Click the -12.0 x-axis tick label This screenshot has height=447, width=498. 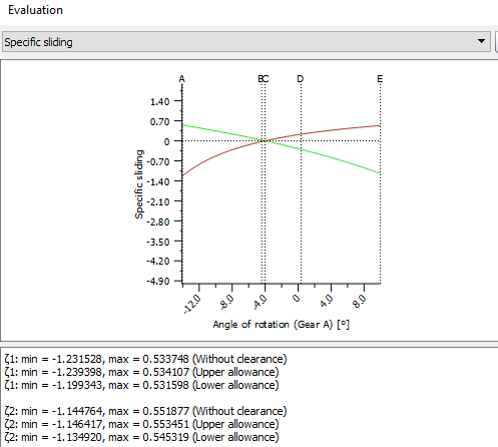click(x=193, y=304)
